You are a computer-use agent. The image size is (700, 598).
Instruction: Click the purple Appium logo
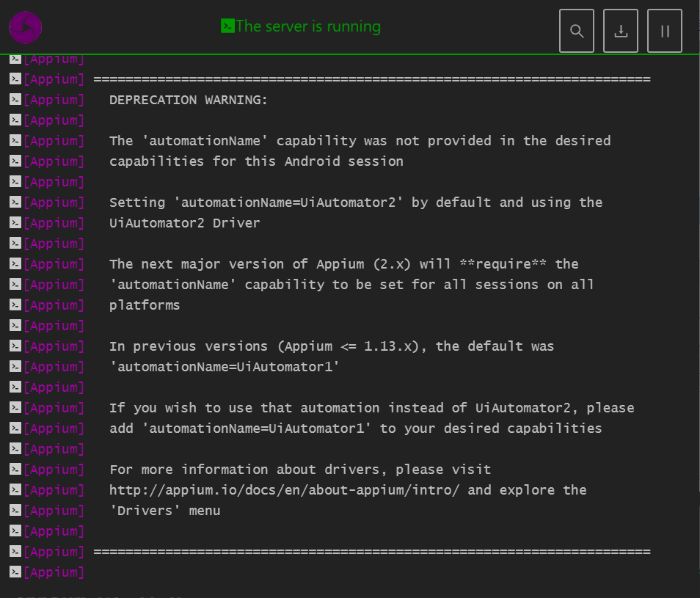pos(26,27)
